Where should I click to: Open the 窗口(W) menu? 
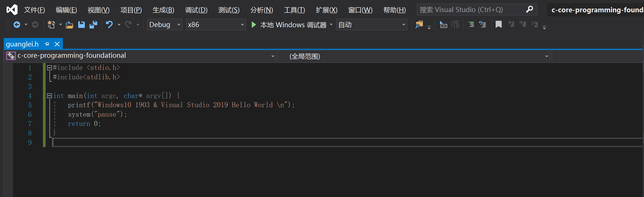360,10
